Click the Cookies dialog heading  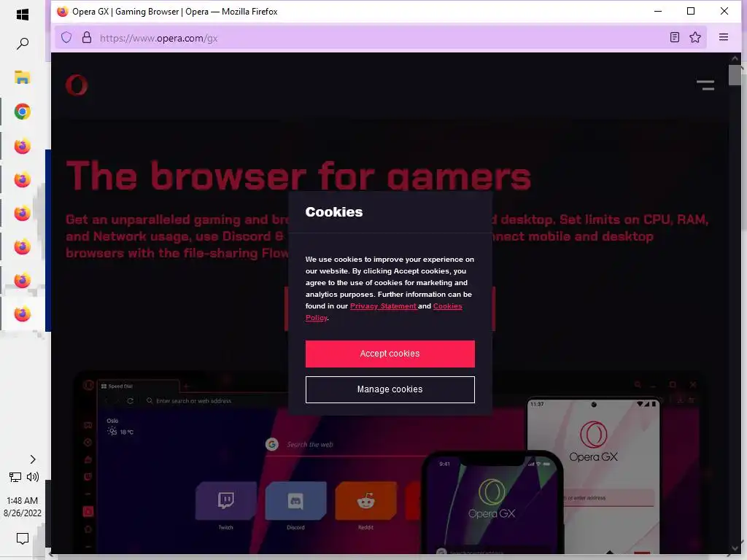pyautogui.click(x=334, y=212)
